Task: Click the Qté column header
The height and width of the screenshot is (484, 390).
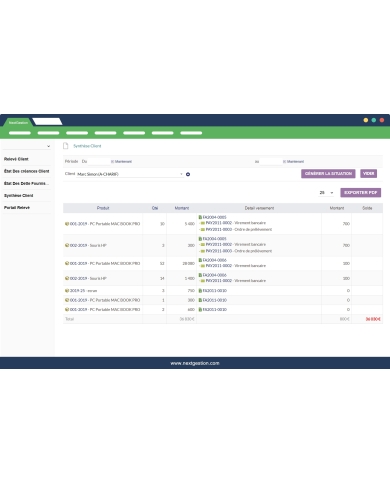Action: click(x=155, y=208)
